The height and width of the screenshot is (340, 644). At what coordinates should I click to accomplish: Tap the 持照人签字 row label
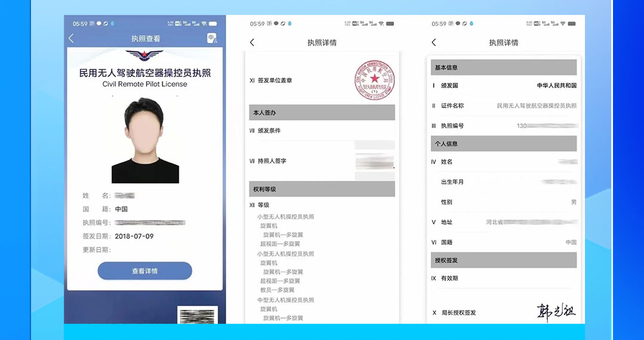[x=272, y=161]
